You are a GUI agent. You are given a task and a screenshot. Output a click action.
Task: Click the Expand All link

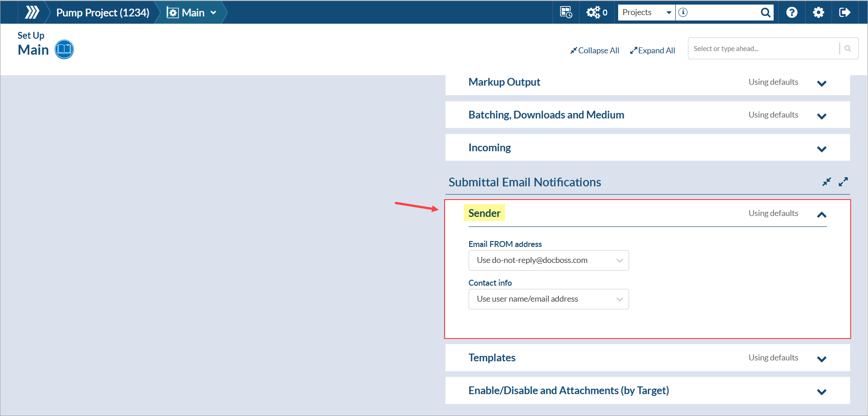pos(652,51)
